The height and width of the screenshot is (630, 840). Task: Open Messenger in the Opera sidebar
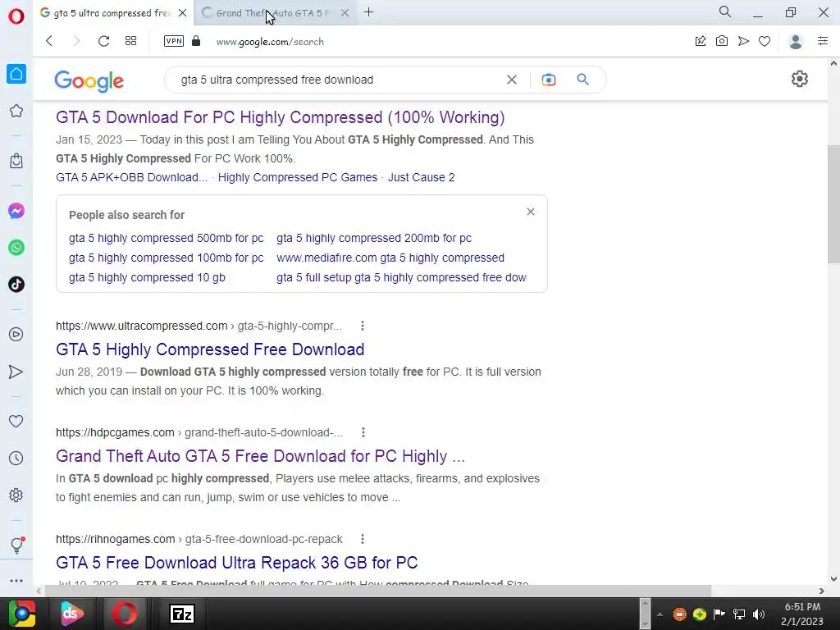(x=16, y=211)
